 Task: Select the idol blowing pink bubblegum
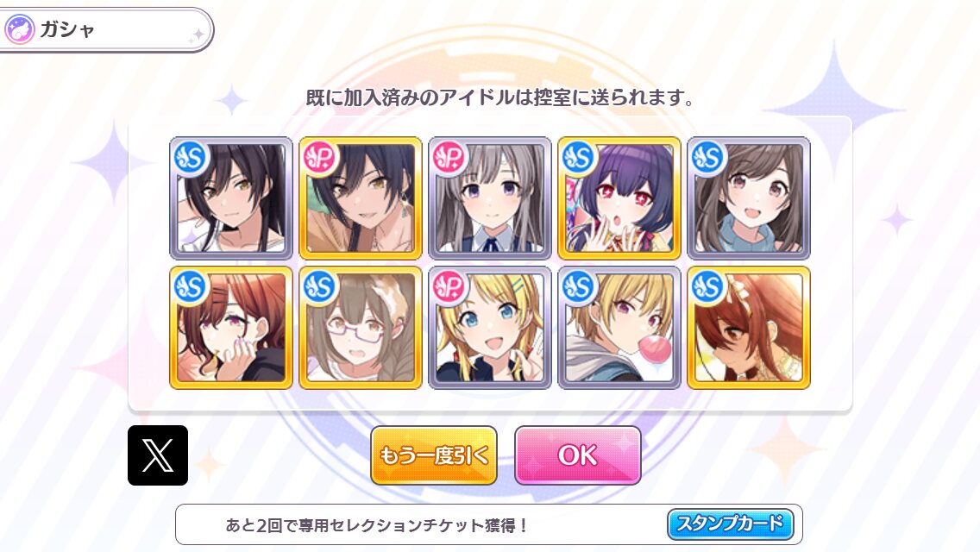click(x=619, y=328)
